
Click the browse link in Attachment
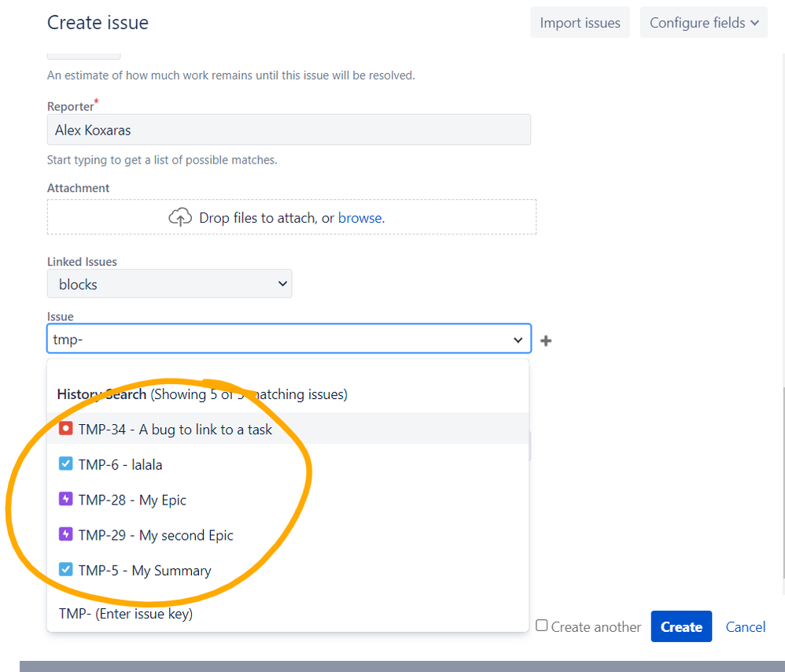[x=361, y=218]
